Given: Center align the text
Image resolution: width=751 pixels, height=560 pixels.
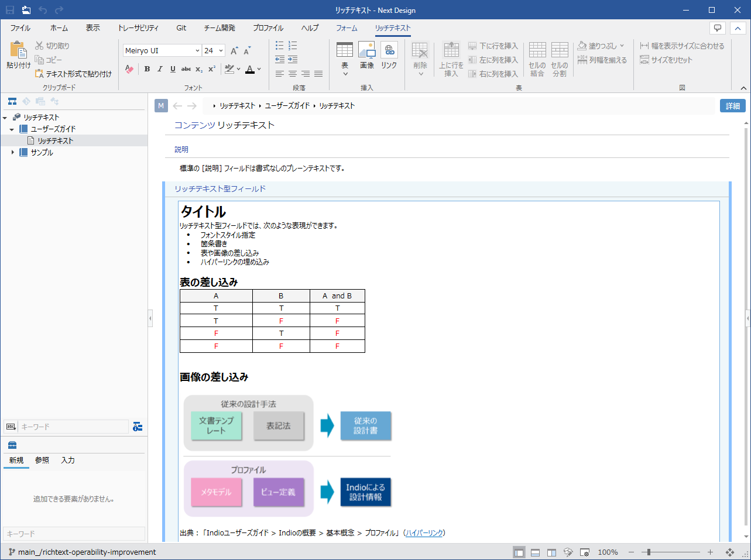Looking at the screenshot, I should coord(293,74).
